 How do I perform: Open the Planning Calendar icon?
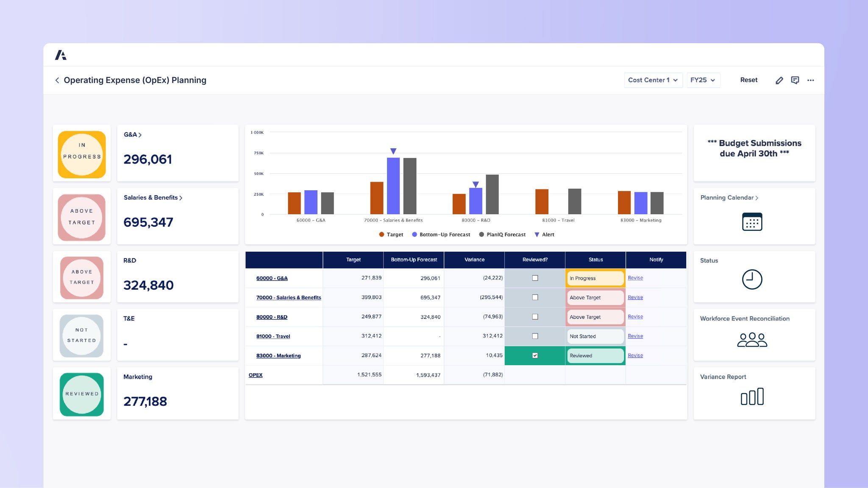tap(752, 222)
